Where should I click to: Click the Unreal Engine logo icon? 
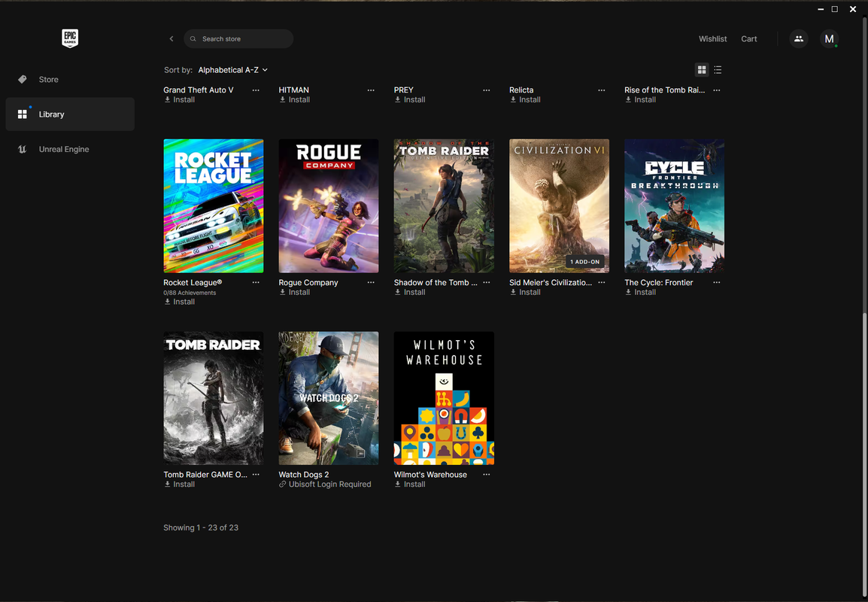[22, 149]
